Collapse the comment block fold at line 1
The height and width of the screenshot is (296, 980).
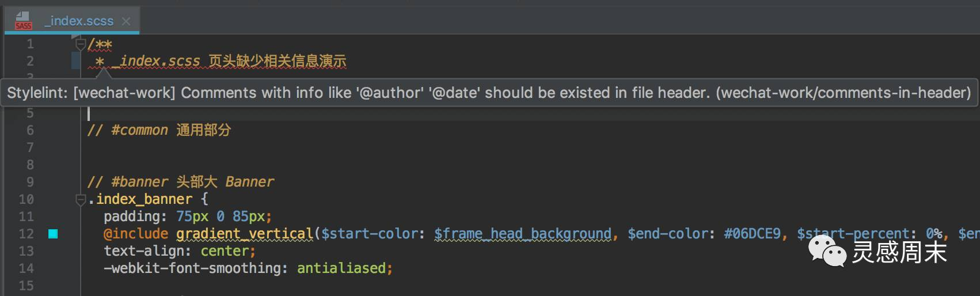click(x=81, y=44)
